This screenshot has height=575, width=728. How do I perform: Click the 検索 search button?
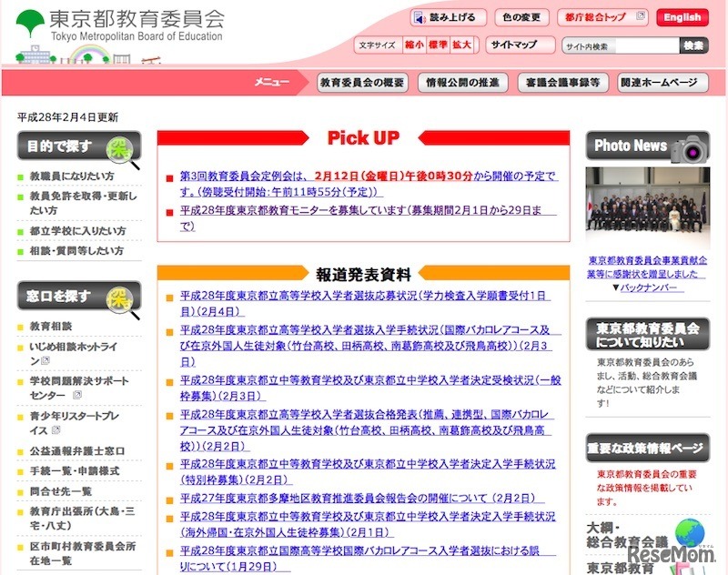coord(693,45)
